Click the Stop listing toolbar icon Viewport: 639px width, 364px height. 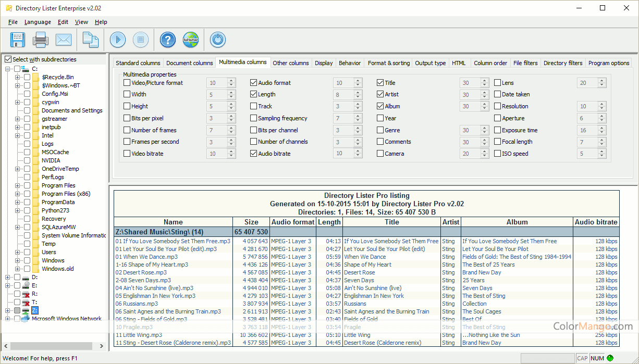(141, 40)
